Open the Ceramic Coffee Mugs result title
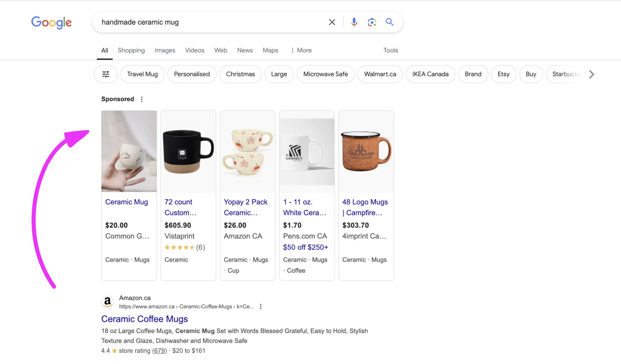The height and width of the screenshot is (364, 621). (x=145, y=319)
